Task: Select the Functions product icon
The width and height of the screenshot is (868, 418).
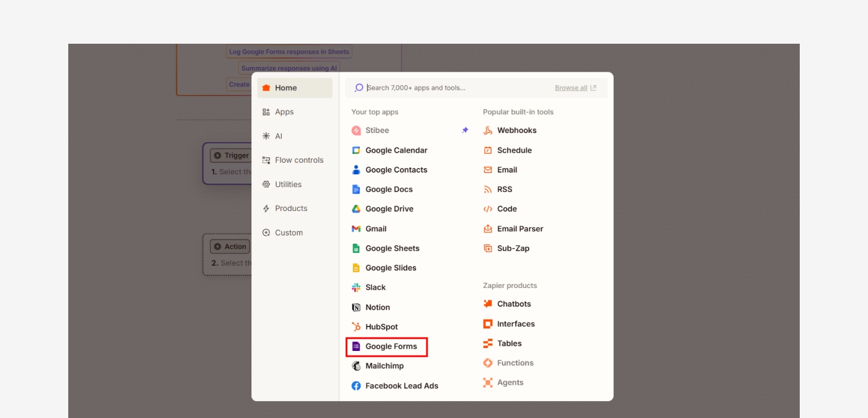Action: pos(488,363)
